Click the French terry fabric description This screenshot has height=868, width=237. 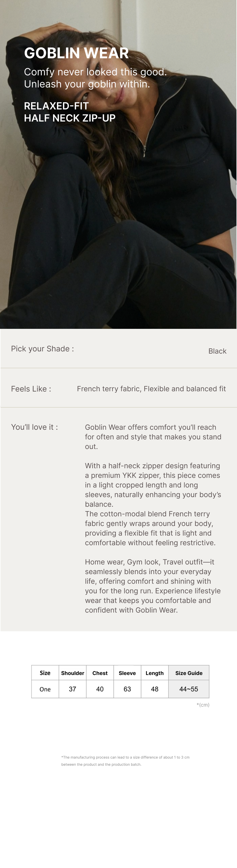[151, 389]
